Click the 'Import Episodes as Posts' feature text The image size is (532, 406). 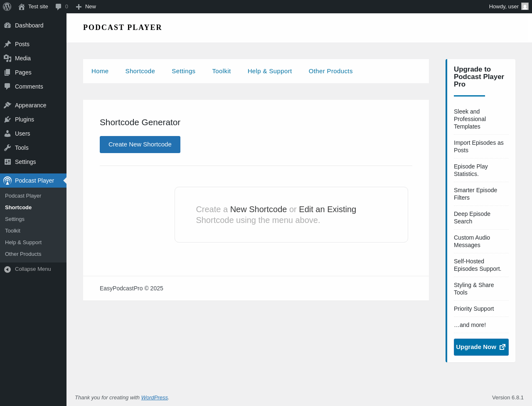point(479,146)
